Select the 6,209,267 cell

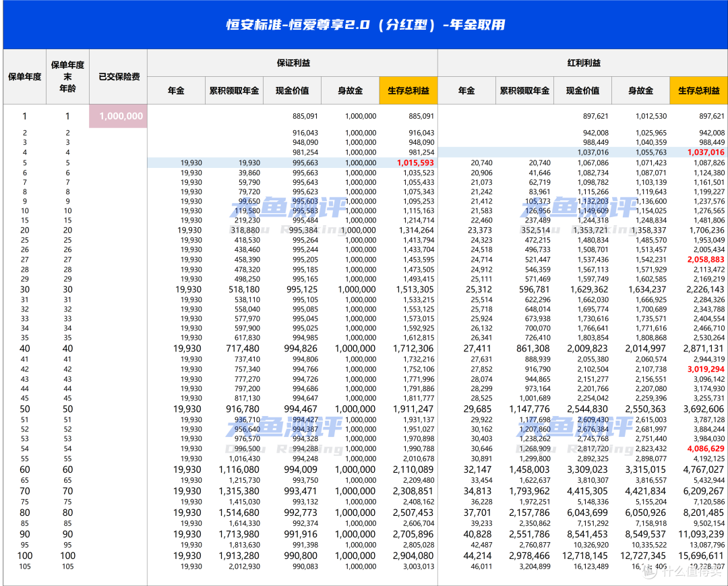click(704, 492)
